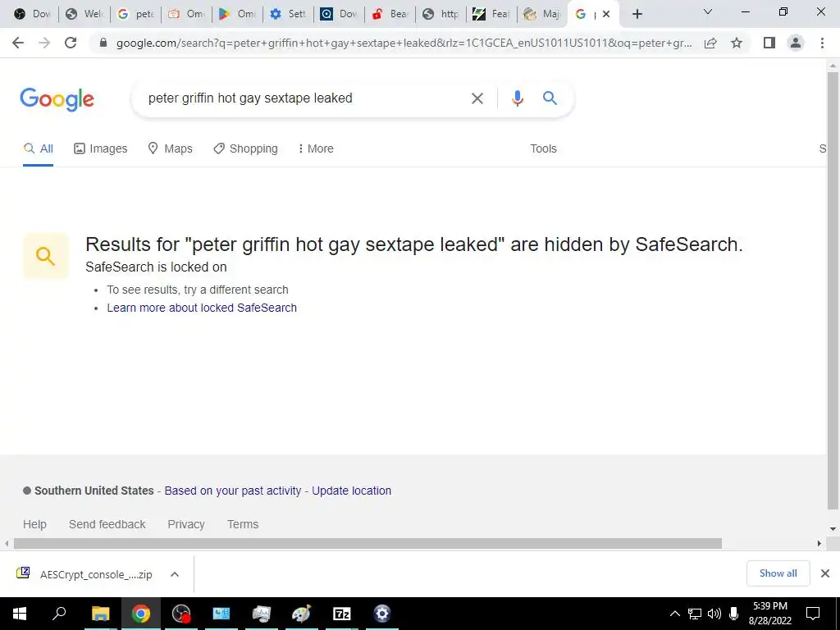Switch to the Welc tab
Screen dimensions: 840x630
[84, 14]
